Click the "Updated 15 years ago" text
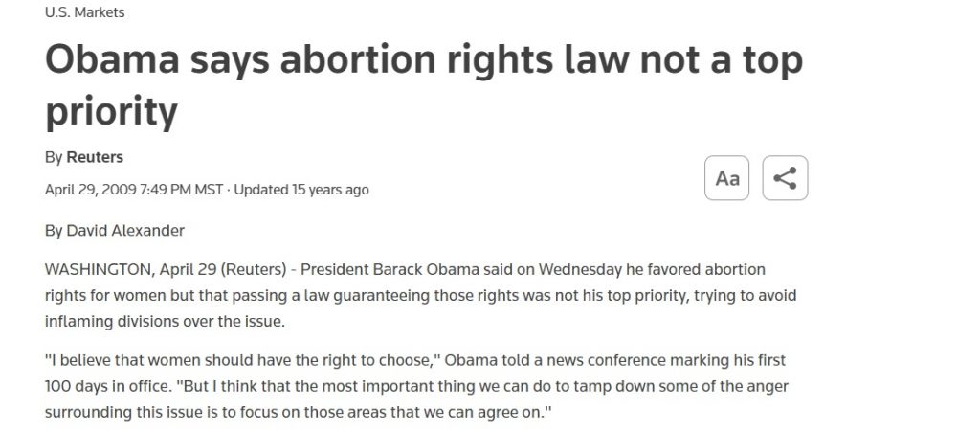 301,190
